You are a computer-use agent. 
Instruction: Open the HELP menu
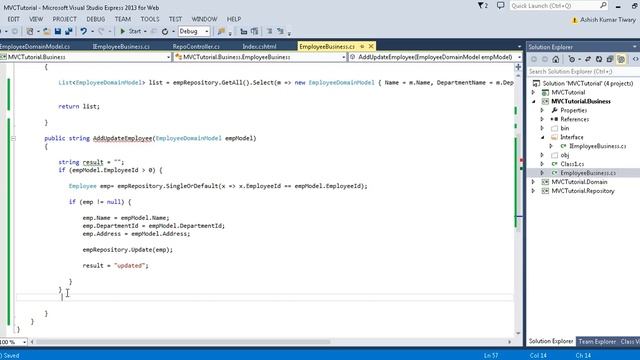234,19
